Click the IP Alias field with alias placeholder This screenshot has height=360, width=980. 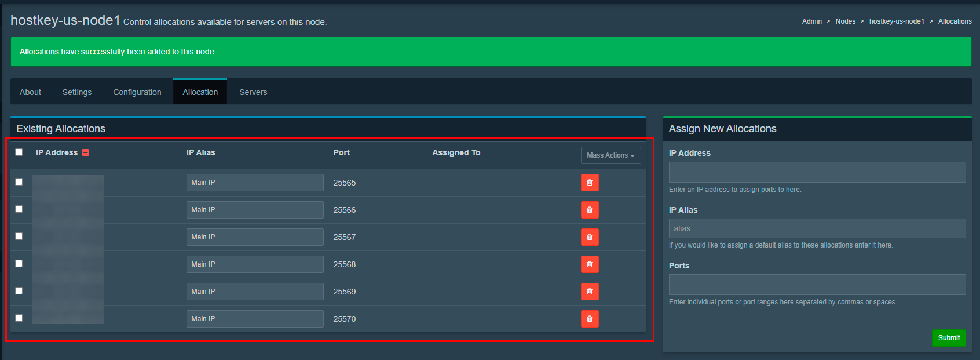[x=817, y=228]
